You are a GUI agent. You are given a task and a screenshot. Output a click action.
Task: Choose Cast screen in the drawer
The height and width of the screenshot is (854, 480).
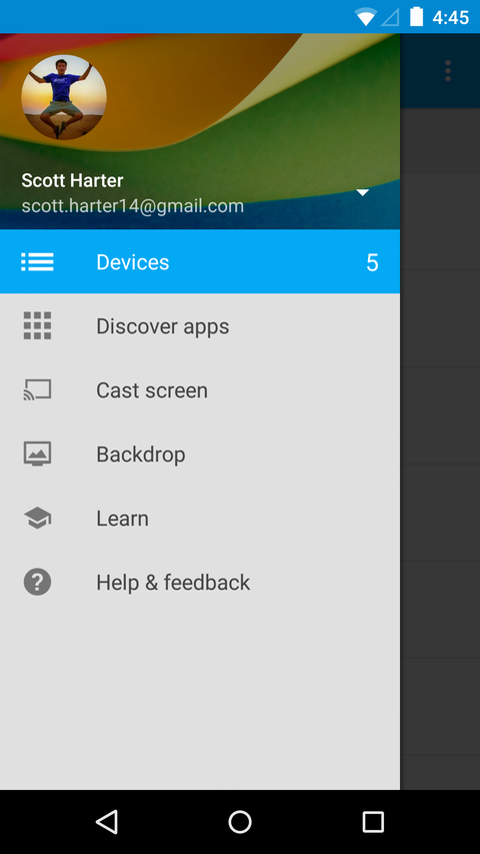tap(200, 390)
